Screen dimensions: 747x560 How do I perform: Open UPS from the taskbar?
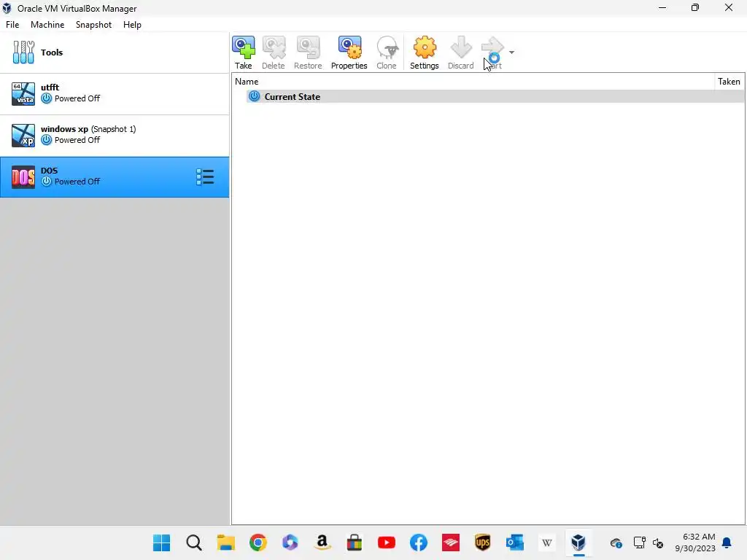(483, 542)
